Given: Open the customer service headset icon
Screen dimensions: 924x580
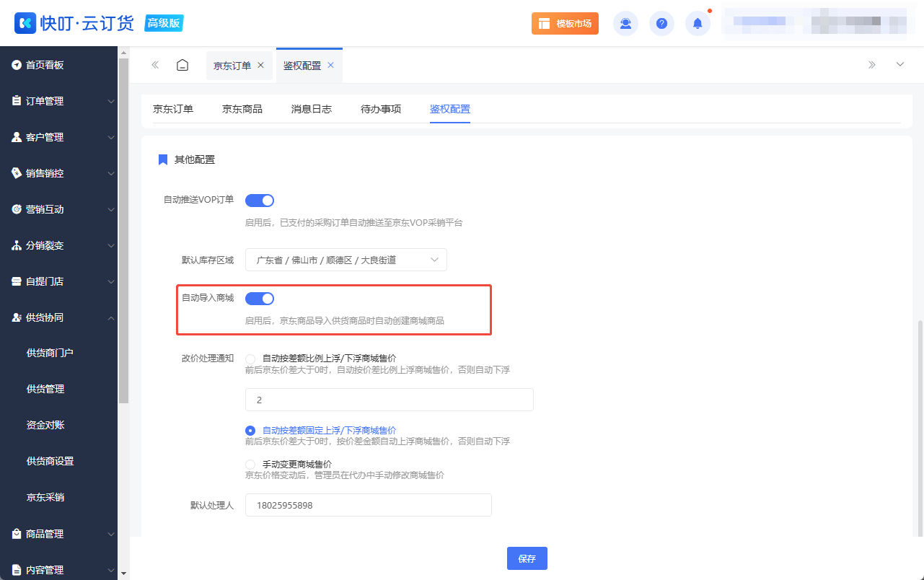Looking at the screenshot, I should pos(625,23).
